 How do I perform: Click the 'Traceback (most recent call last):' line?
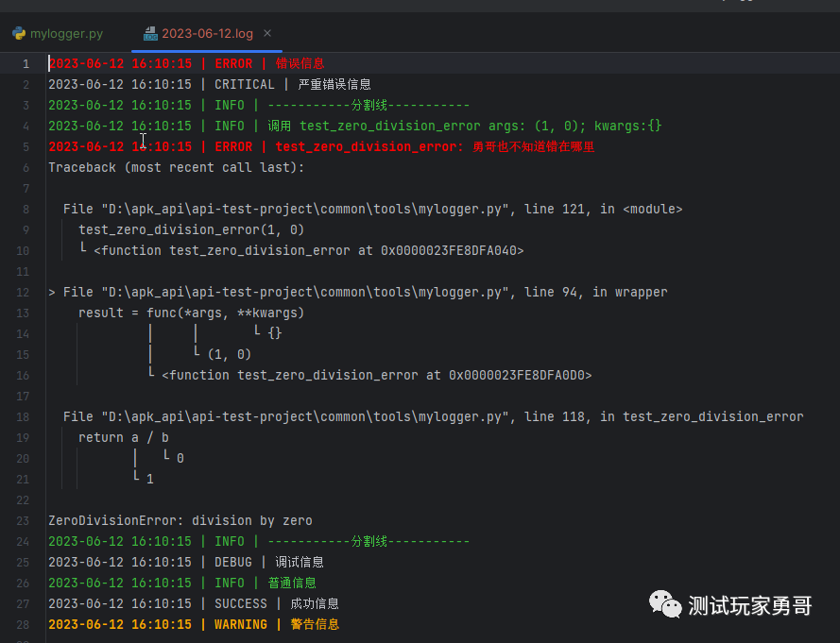click(x=177, y=167)
